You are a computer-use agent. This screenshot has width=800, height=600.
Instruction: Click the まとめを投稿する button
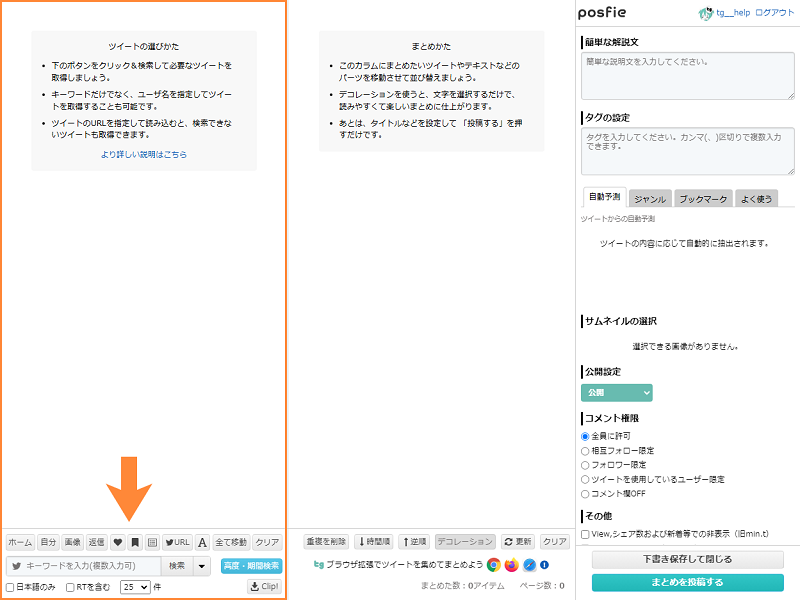[x=685, y=582]
